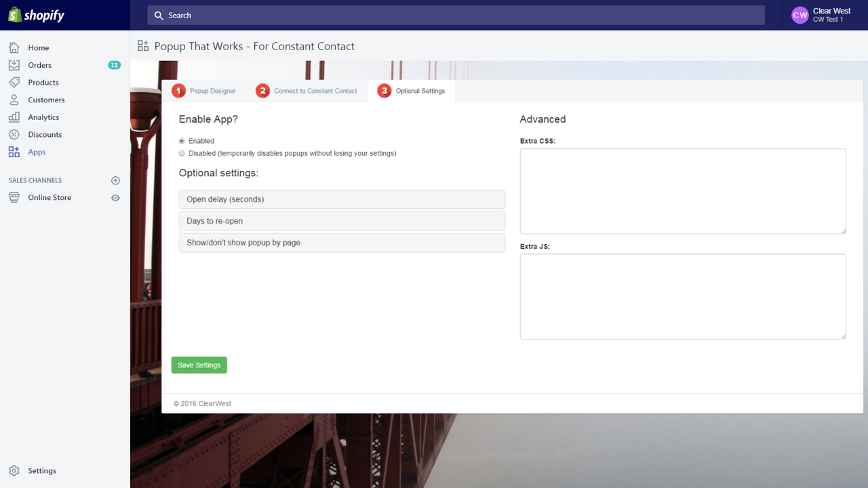Click the Analytics bar chart icon

tap(14, 117)
